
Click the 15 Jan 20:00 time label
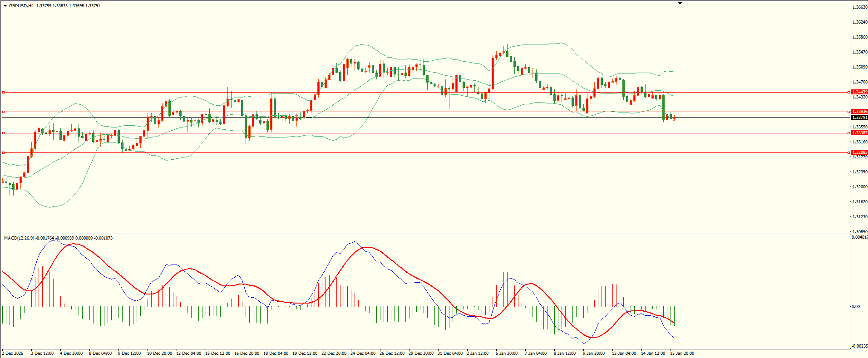[682, 353]
